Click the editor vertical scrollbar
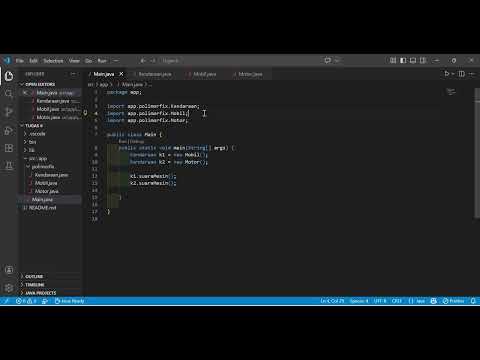 pos(477,153)
